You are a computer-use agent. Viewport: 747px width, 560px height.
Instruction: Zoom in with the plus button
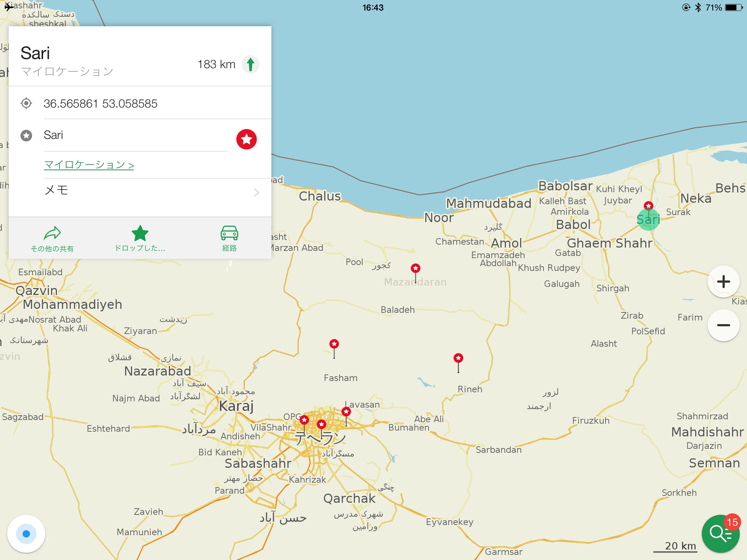click(x=723, y=281)
